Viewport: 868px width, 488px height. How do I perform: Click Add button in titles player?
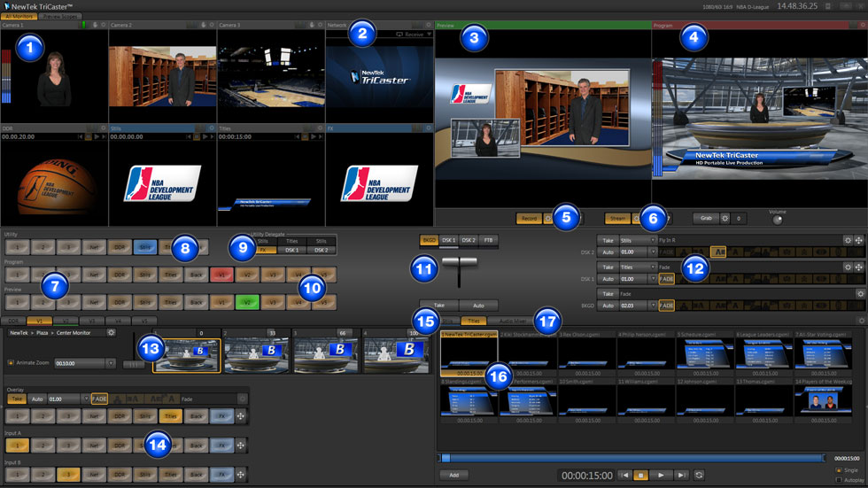453,475
